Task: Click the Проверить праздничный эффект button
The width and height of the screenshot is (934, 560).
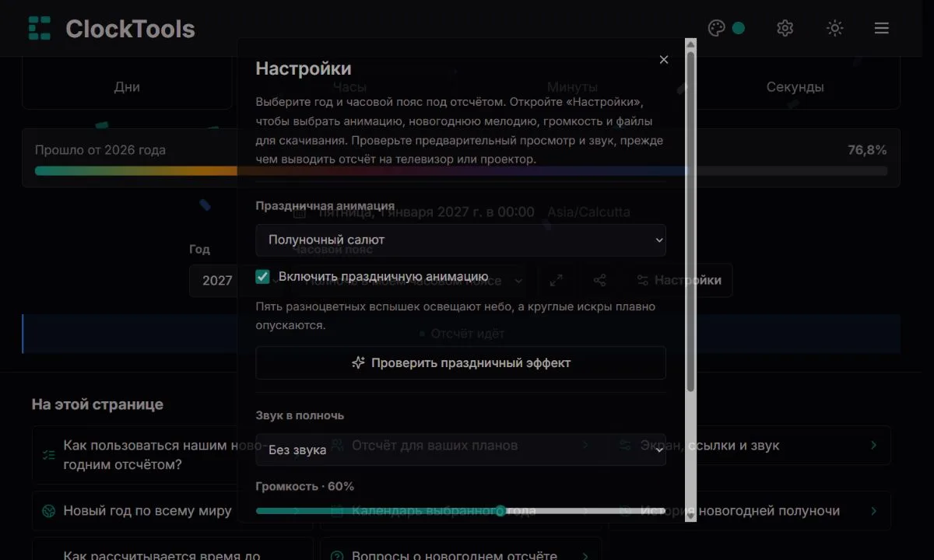Action: [461, 362]
